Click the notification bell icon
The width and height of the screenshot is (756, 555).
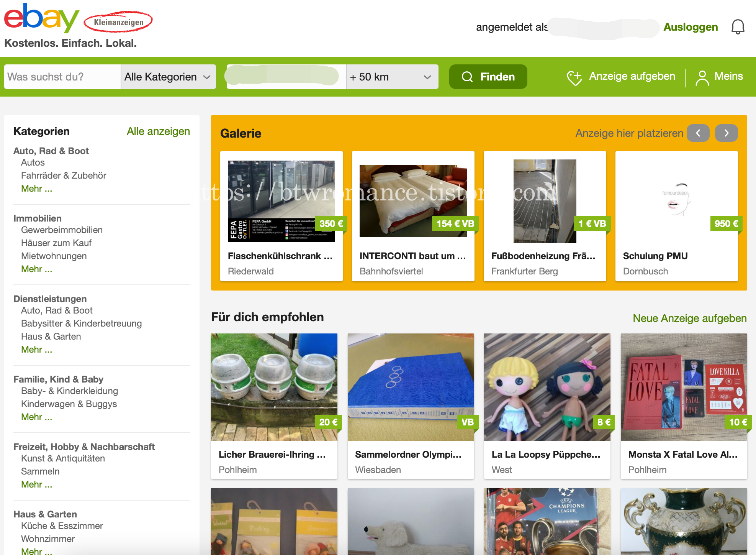(x=738, y=27)
